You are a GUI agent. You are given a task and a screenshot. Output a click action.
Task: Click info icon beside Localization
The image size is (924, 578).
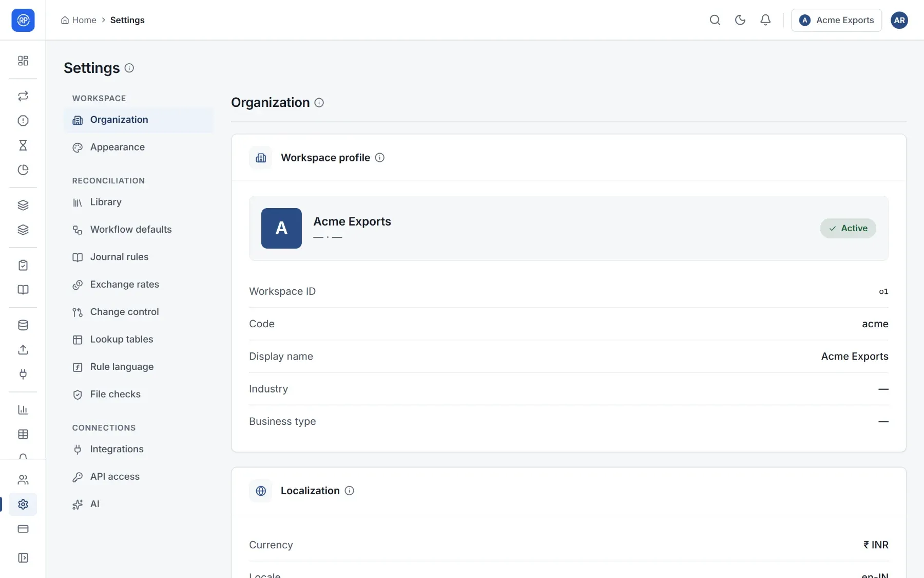(350, 491)
